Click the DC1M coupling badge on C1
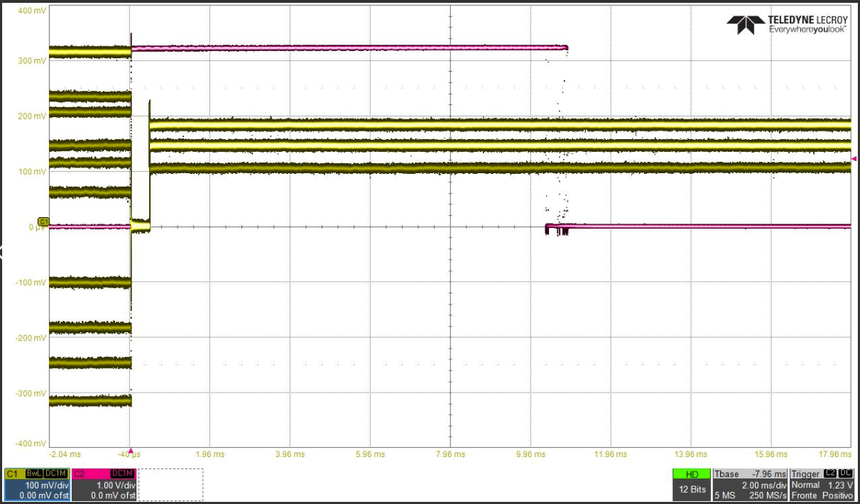Image resolution: width=860 pixels, height=504 pixels. 55,473
